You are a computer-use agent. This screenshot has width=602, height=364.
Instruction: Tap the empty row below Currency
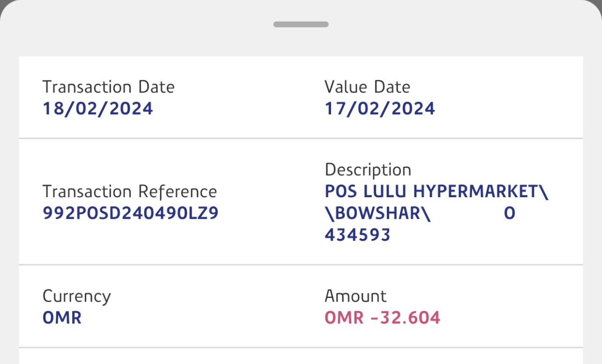pos(301,356)
